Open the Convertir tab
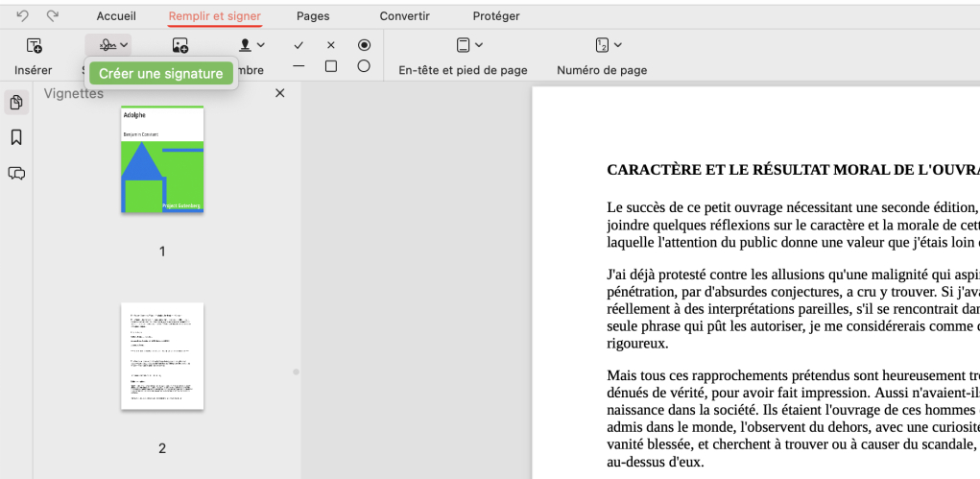The width and height of the screenshot is (980, 479). pyautogui.click(x=404, y=16)
